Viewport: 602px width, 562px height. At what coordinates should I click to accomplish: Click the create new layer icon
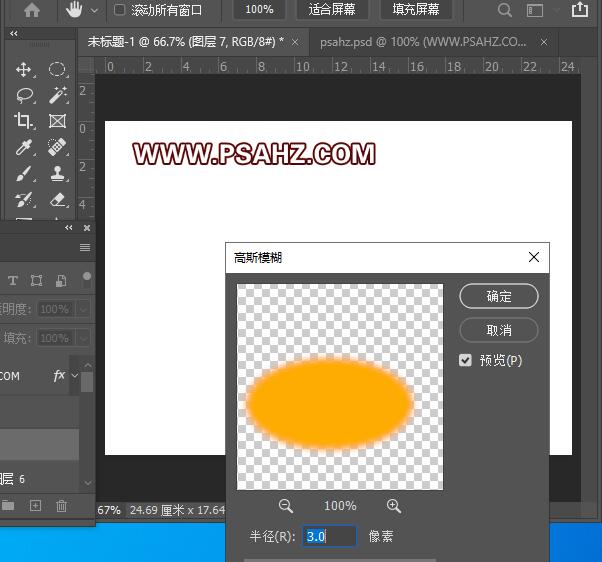point(35,506)
